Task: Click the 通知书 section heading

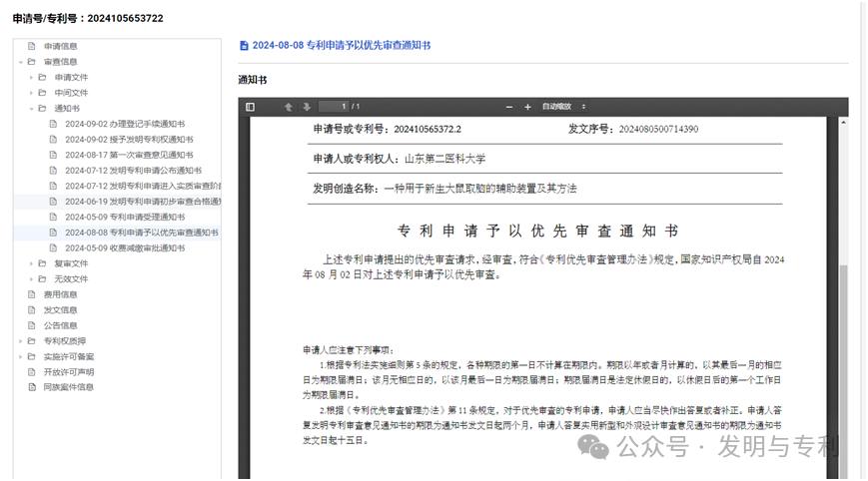Action: click(x=253, y=80)
